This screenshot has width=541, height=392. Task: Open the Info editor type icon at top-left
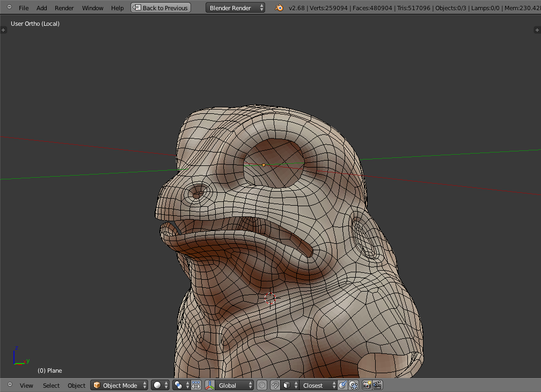[x=9, y=8]
